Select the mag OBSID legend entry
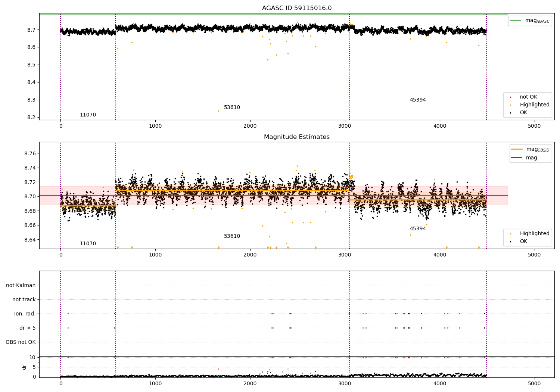 tap(531, 149)
